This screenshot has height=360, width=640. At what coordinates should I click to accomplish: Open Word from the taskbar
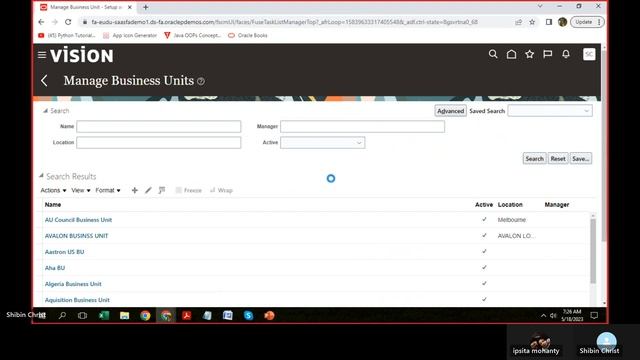[x=228, y=315]
